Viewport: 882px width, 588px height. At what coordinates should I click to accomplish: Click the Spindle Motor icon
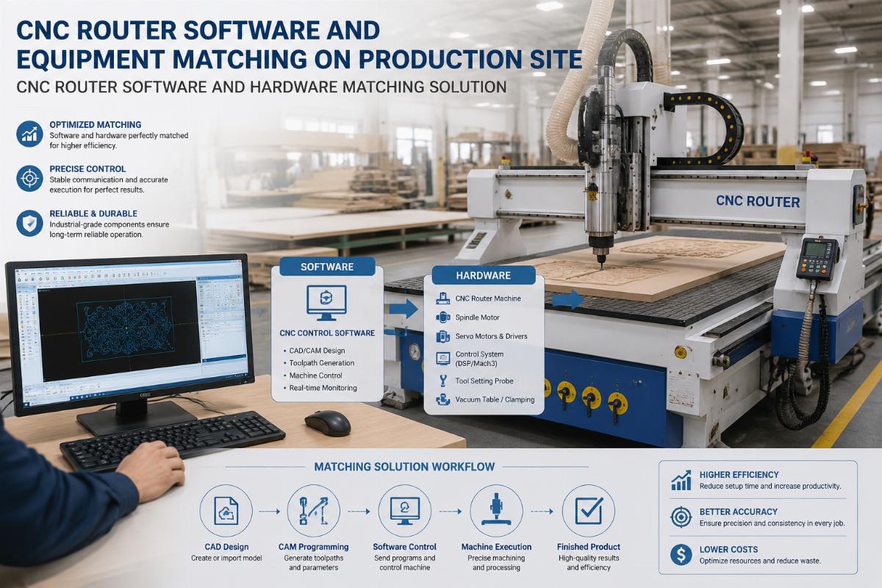point(442,318)
